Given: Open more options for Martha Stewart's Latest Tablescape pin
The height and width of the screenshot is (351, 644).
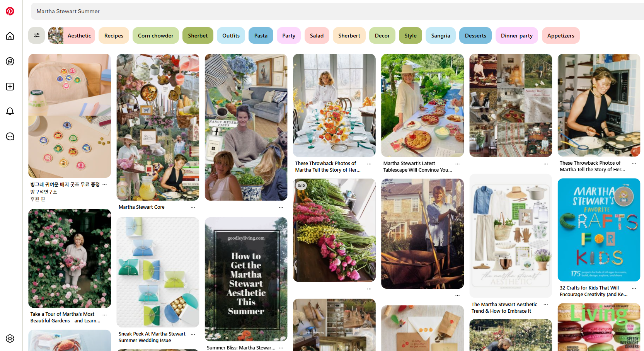Looking at the screenshot, I should 458,164.
